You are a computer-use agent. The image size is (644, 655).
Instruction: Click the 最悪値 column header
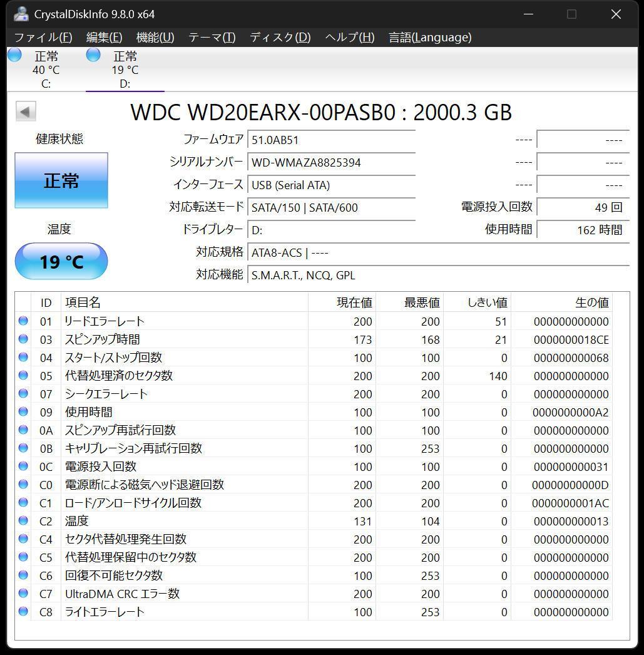410,302
